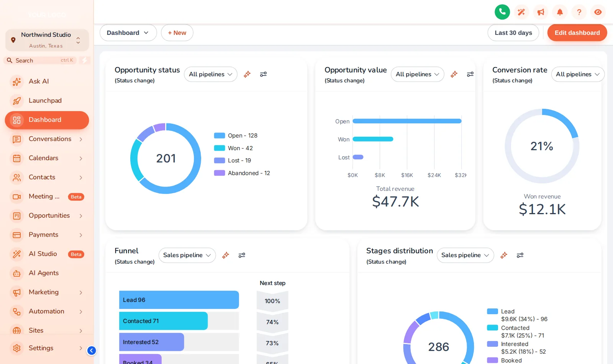Toggle the eye view icon in header
Screen dimensions: 613x364
[598, 12]
